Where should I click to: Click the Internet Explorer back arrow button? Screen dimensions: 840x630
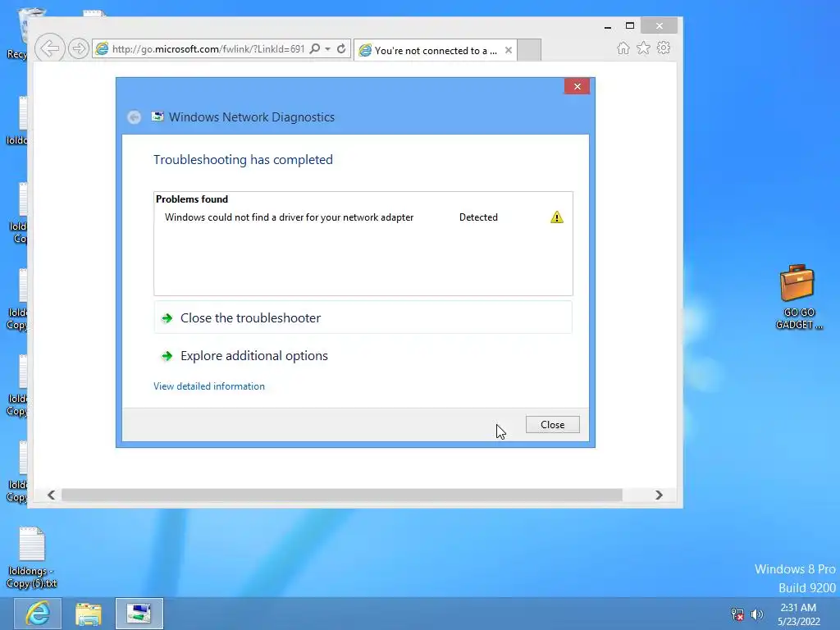pos(50,48)
